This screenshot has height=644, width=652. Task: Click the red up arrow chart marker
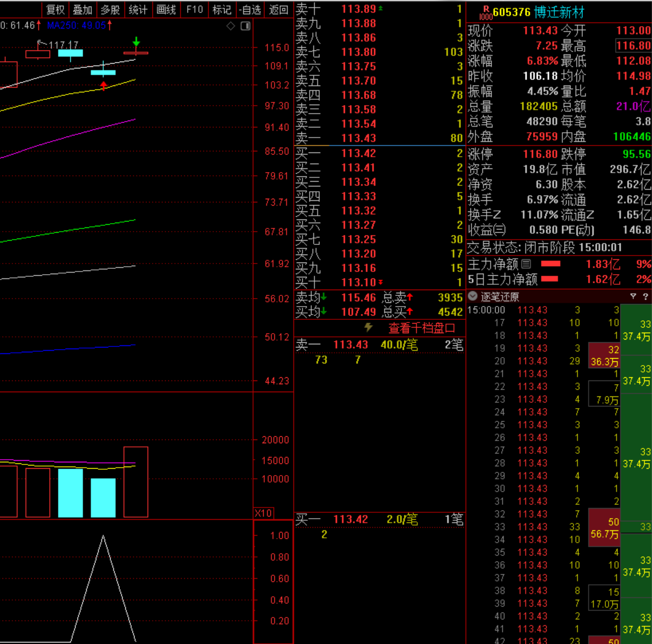click(x=103, y=85)
